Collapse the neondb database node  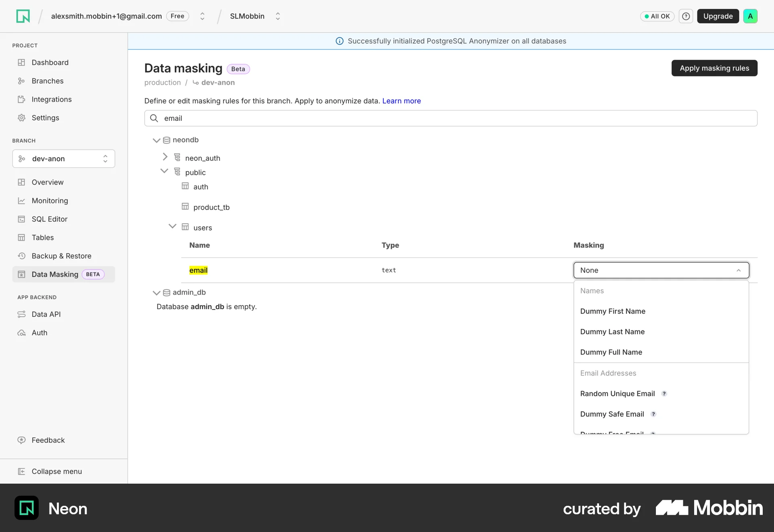point(156,140)
